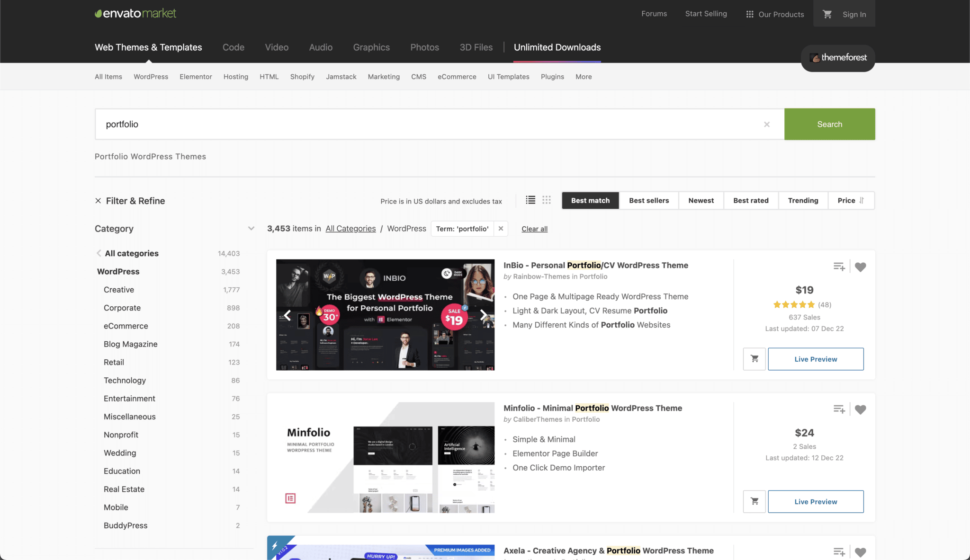This screenshot has width=970, height=560.
Task: Open Live Preview for InBio theme
Action: [816, 359]
